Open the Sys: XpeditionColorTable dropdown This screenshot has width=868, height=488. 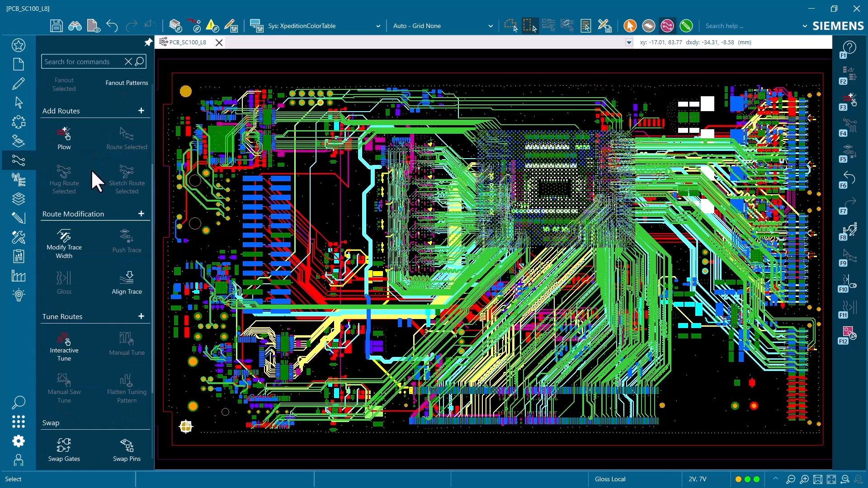click(378, 26)
